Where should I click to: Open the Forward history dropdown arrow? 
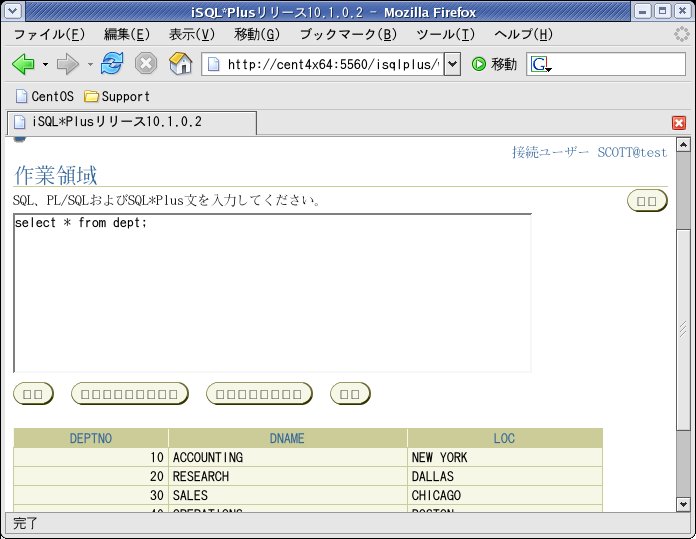tap(90, 65)
